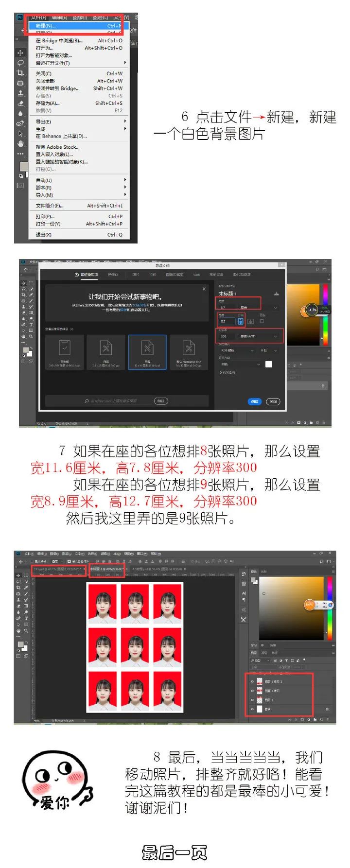The width and height of the screenshot is (350, 868).
Task: Select the Pen tool in the first screenshot's toolbar
Action: 20,123
